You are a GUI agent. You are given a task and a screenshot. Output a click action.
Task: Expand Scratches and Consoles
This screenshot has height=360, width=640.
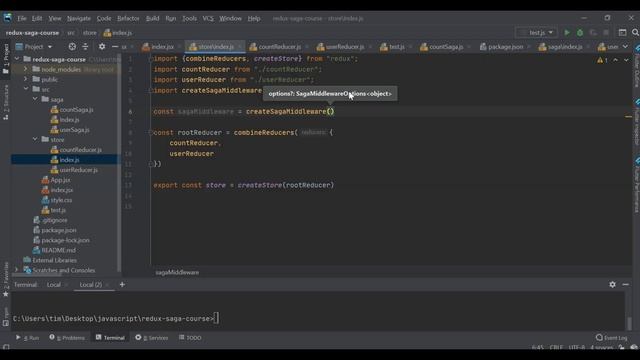coord(17,270)
